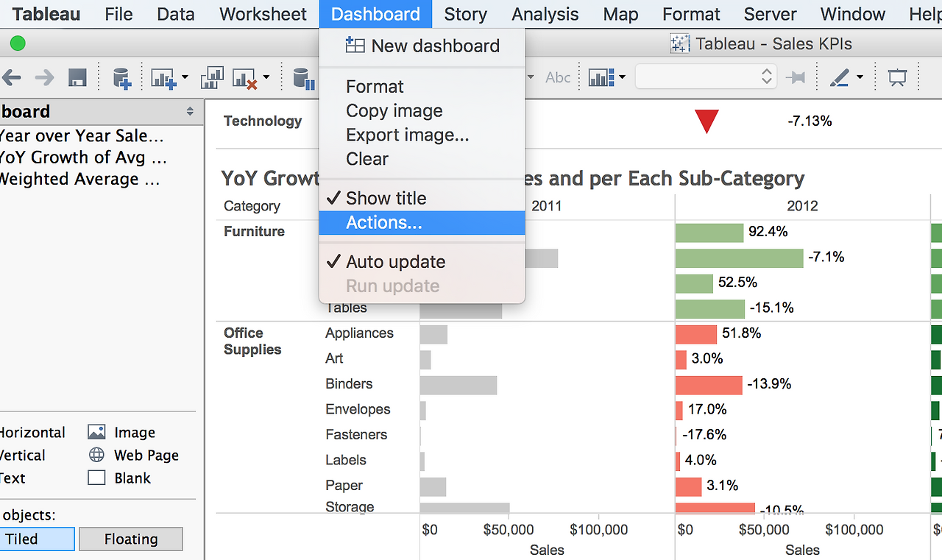Choose Actions... from the Dashboard menu

click(422, 222)
